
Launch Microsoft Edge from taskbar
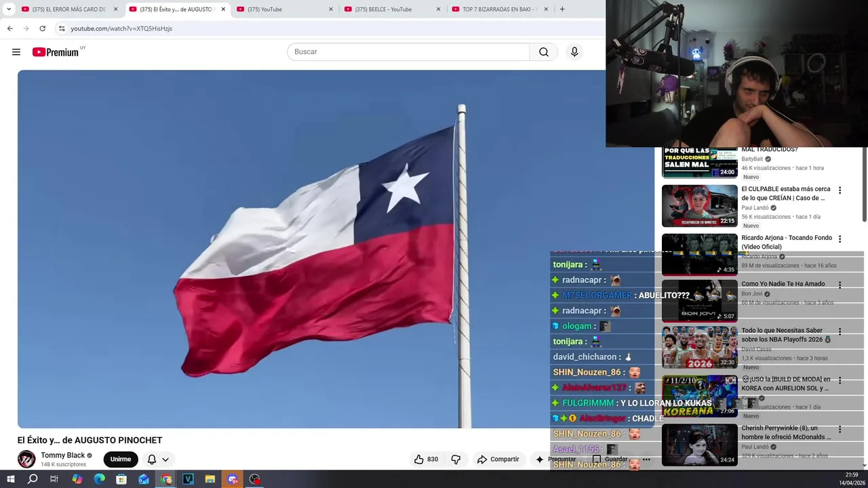coord(99,479)
